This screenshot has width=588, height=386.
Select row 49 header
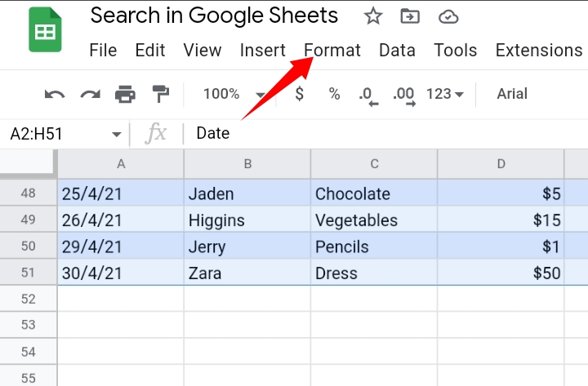[28, 220]
